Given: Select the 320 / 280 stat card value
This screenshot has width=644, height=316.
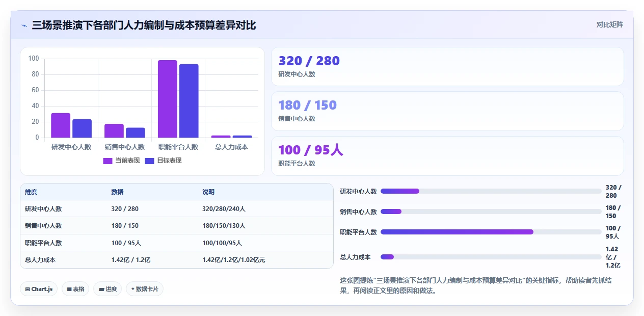Looking at the screenshot, I should (x=309, y=61).
